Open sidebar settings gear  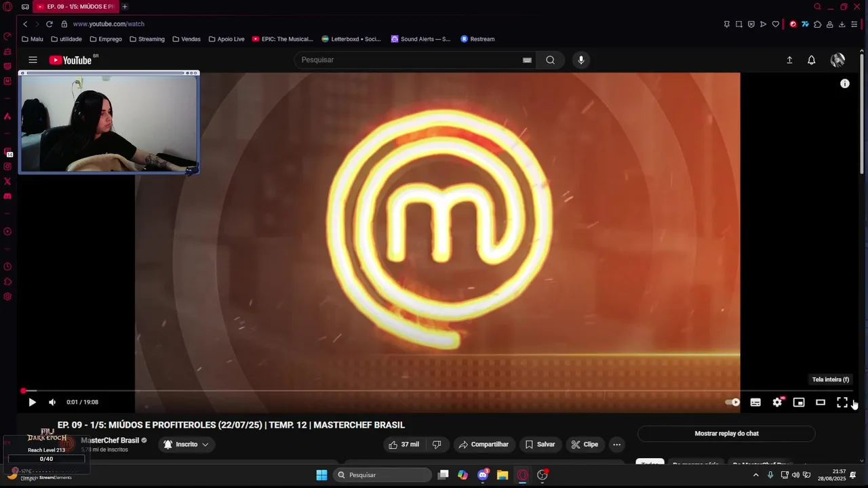(x=7, y=297)
